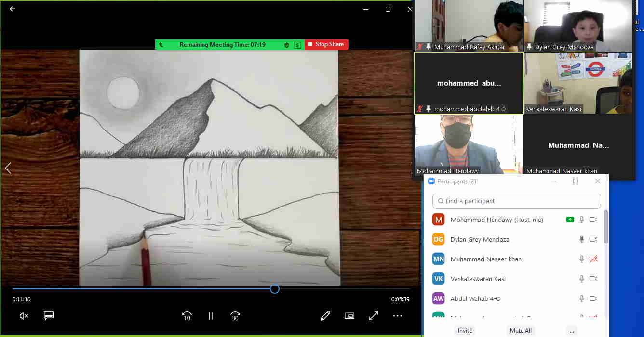Click Invite in Participants panel

[x=465, y=331]
